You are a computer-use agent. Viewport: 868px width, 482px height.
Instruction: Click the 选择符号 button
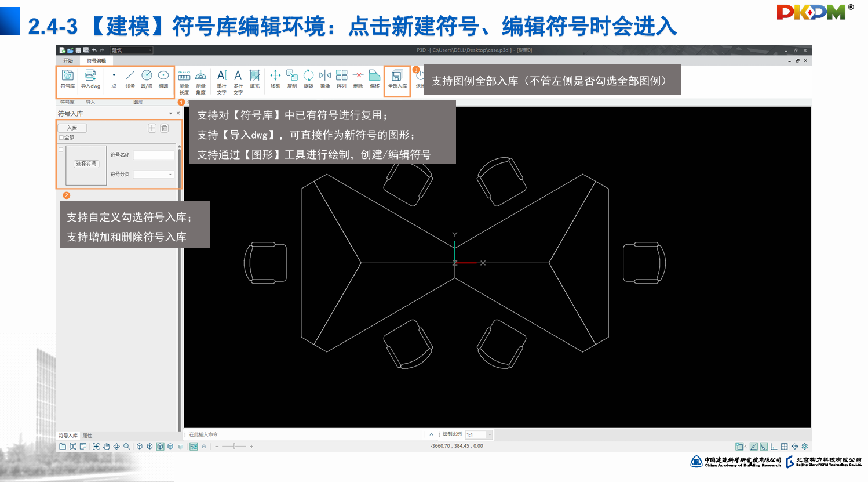click(x=86, y=164)
